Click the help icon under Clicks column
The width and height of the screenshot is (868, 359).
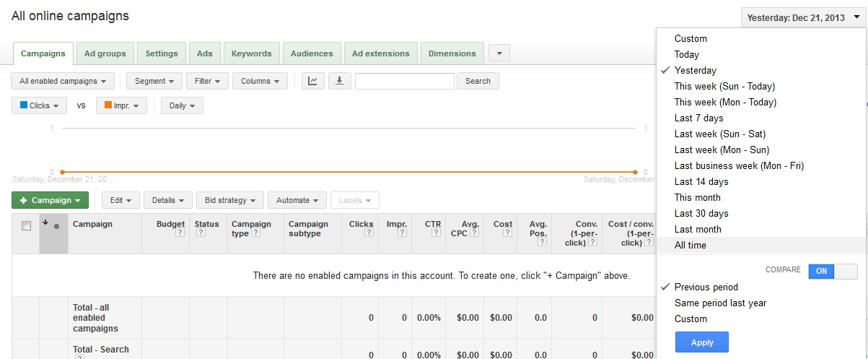point(369,233)
